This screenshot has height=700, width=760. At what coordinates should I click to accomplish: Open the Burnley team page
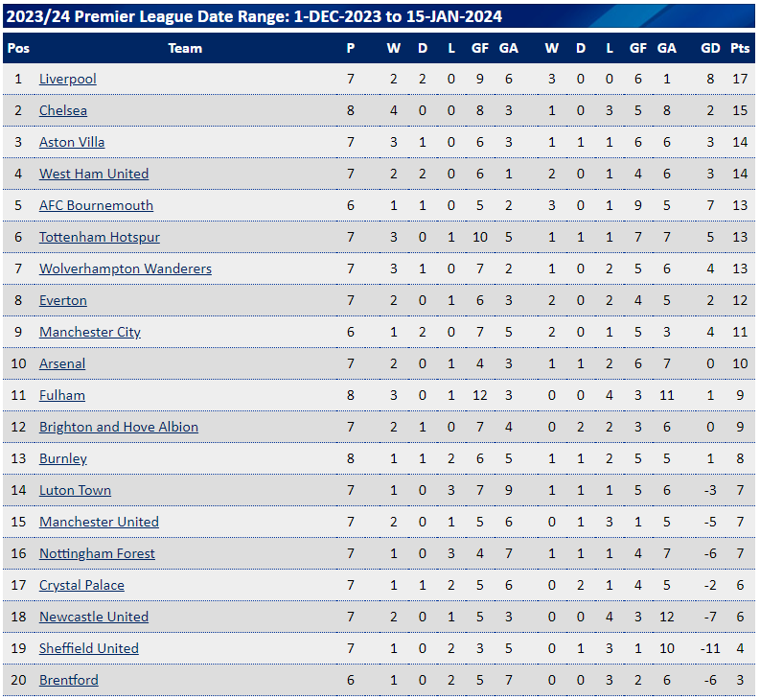(x=63, y=459)
